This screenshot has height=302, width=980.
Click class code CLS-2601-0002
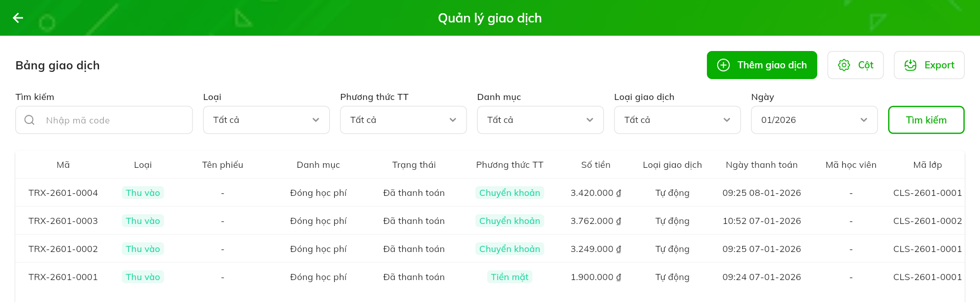(927, 221)
